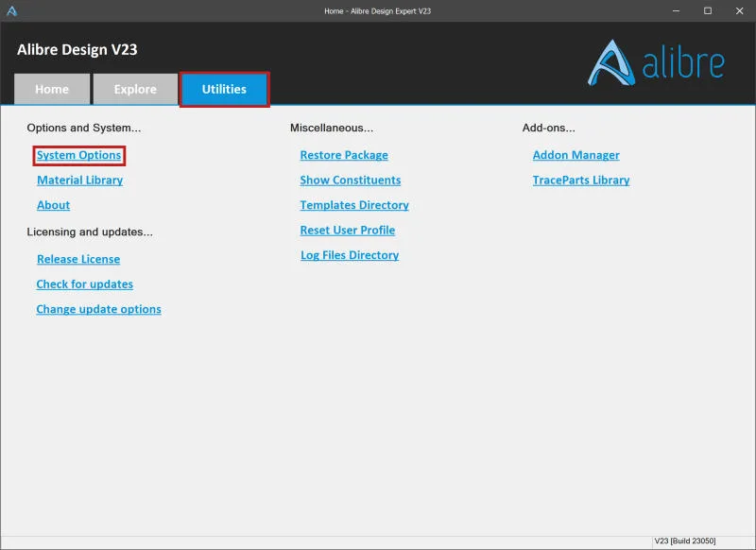Click the Alibre Design V23 title text
Screen dimensions: 756x550
(x=77, y=50)
